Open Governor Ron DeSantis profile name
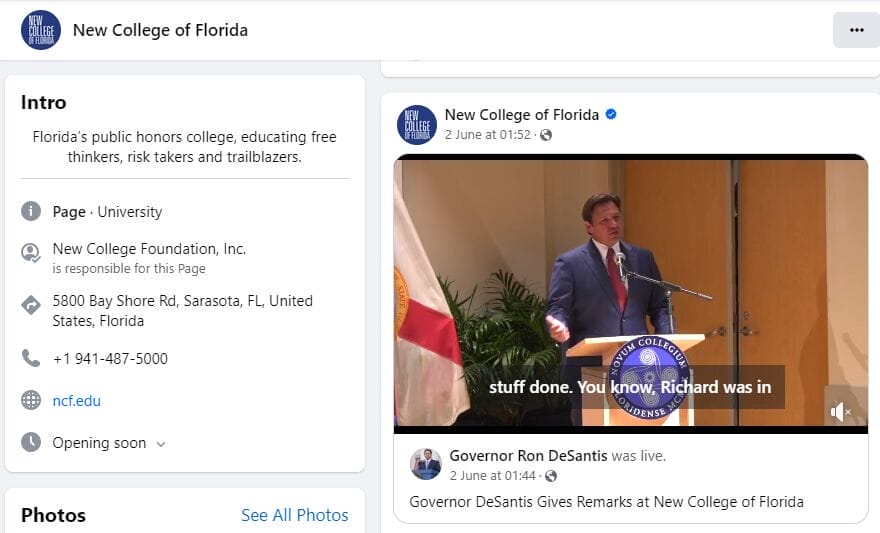The height and width of the screenshot is (533, 880). click(x=528, y=456)
